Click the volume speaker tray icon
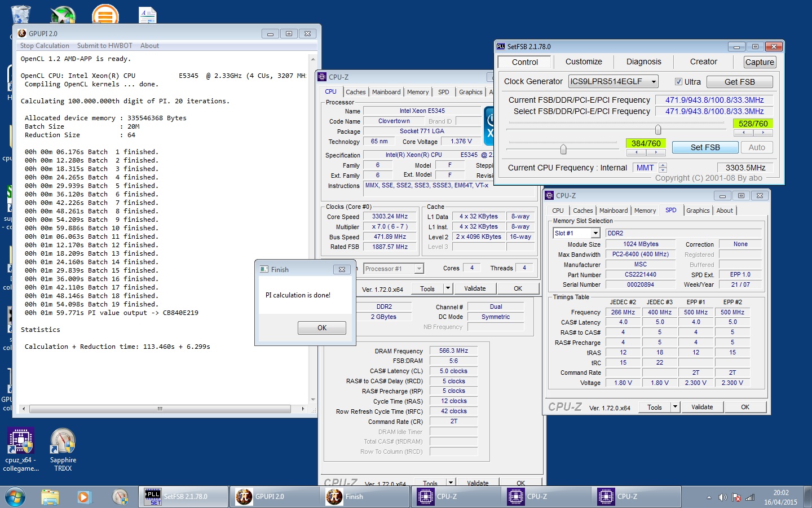Screen dimensions: 812x508 [x=722, y=497]
